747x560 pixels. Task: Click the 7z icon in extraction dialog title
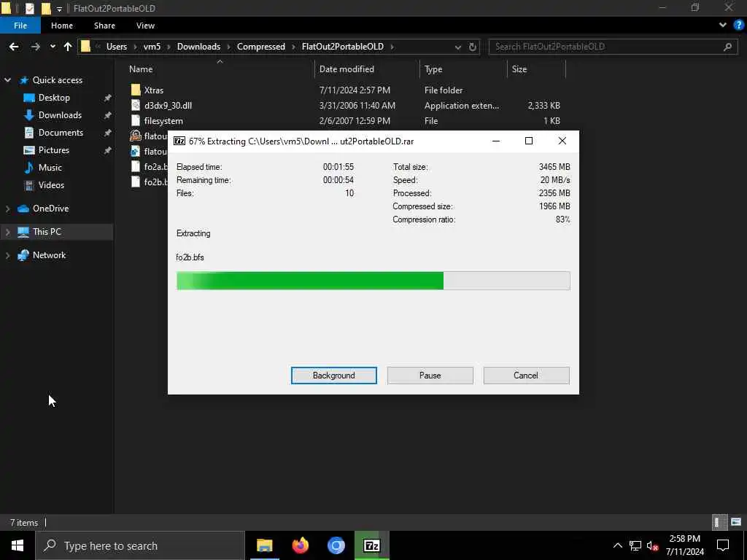pos(179,141)
